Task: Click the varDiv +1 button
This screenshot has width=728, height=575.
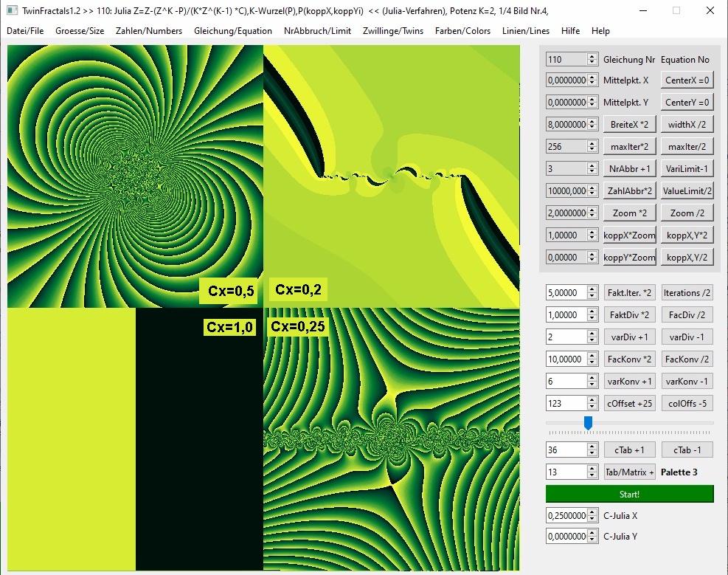Action: coord(630,337)
